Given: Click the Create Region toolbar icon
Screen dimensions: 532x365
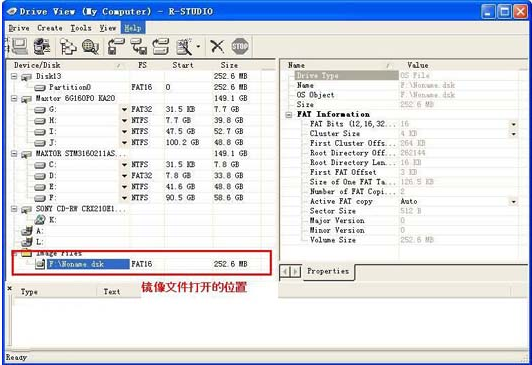Looking at the screenshot, I should tap(138, 46).
